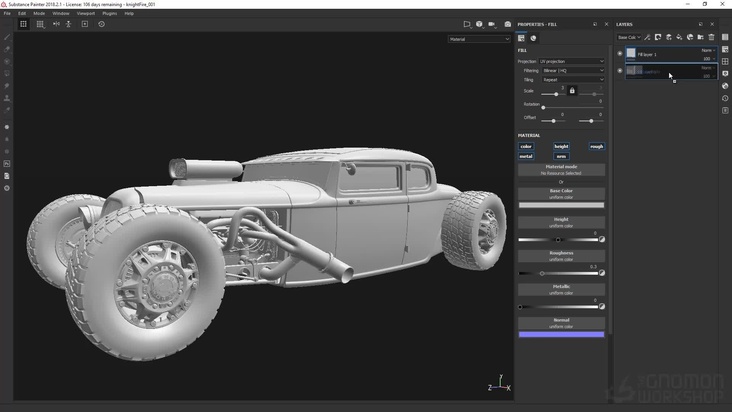Open the Projection dropdown
Screen dimensions: 732x412
[571, 61]
